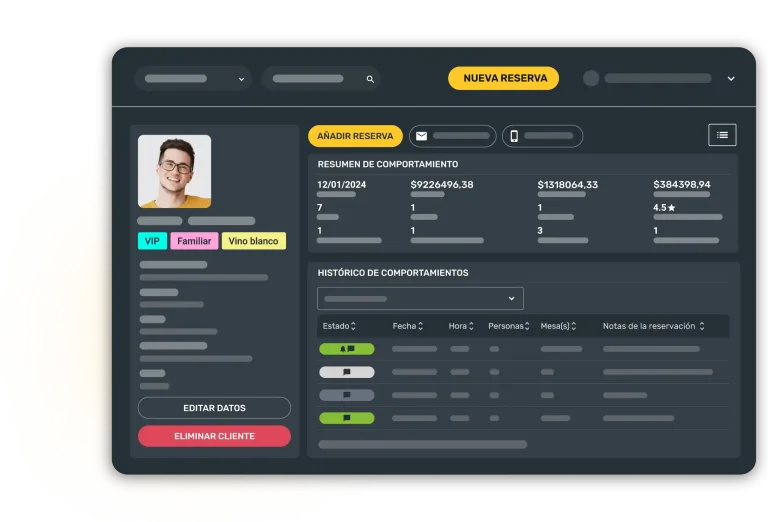Click the search magnifier icon

coord(370,79)
